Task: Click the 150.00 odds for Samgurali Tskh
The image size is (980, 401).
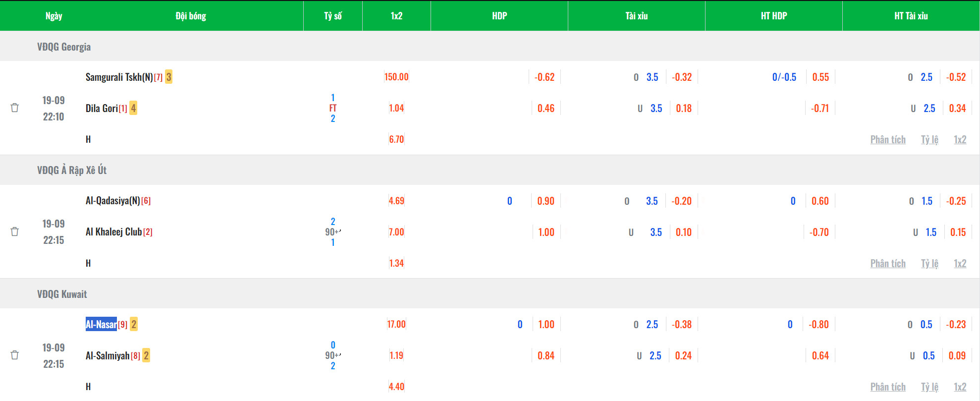Action: 396,77
